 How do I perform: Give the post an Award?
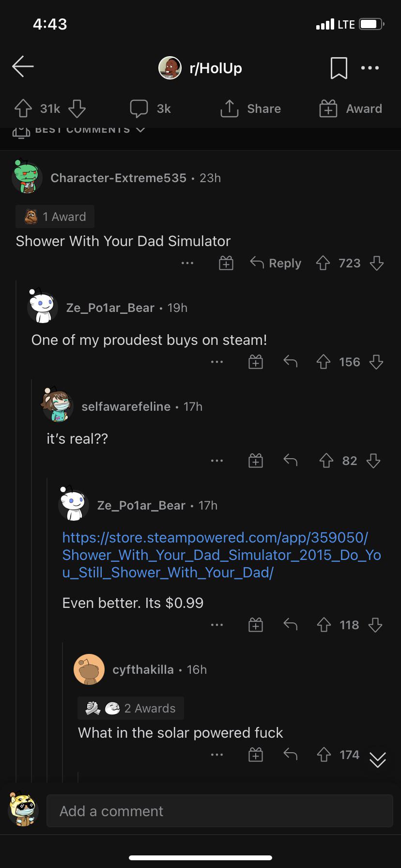(x=351, y=108)
